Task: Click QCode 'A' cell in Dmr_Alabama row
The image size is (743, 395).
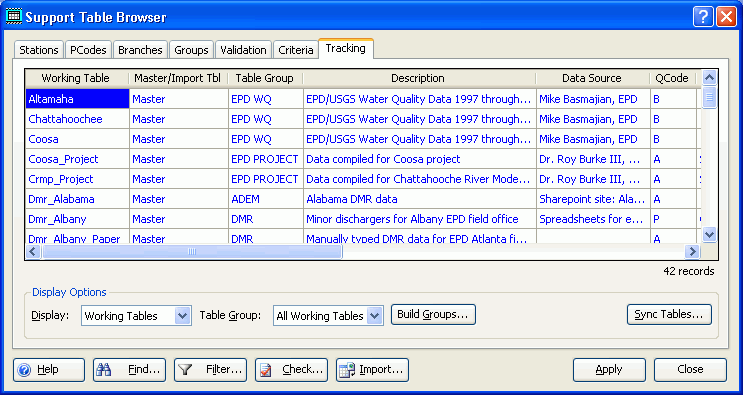Action: coord(673,199)
